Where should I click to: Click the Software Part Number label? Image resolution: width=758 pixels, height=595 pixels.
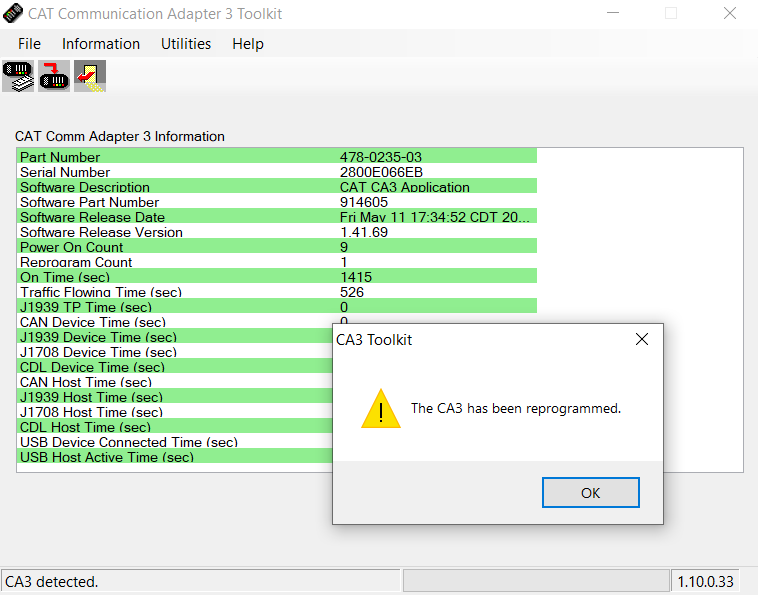click(x=89, y=202)
